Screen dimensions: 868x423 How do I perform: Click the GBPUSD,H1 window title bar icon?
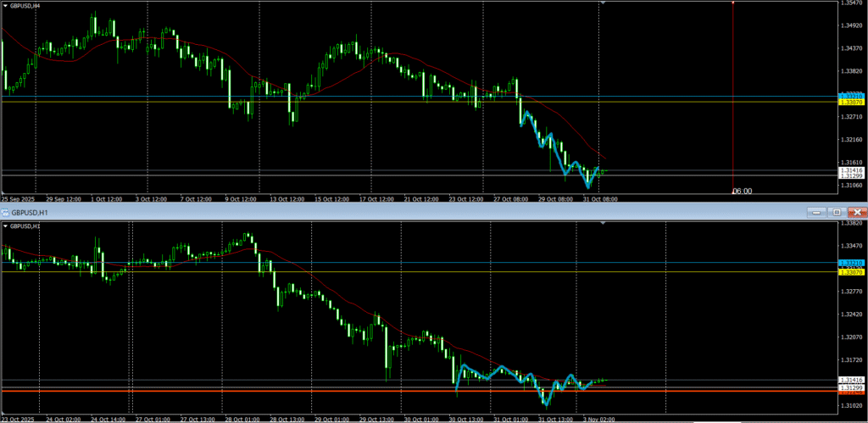pos(5,211)
